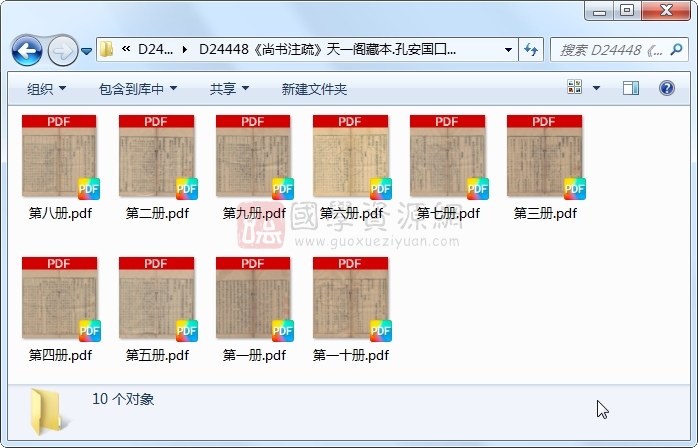Click the Back navigation arrow button
The width and height of the screenshot is (698, 448).
coord(27,49)
